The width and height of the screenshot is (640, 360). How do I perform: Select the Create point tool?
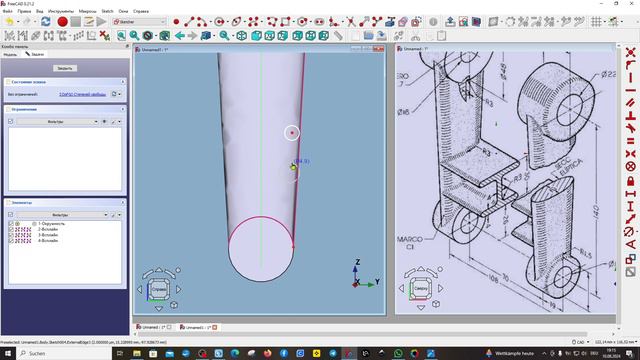click(176, 22)
